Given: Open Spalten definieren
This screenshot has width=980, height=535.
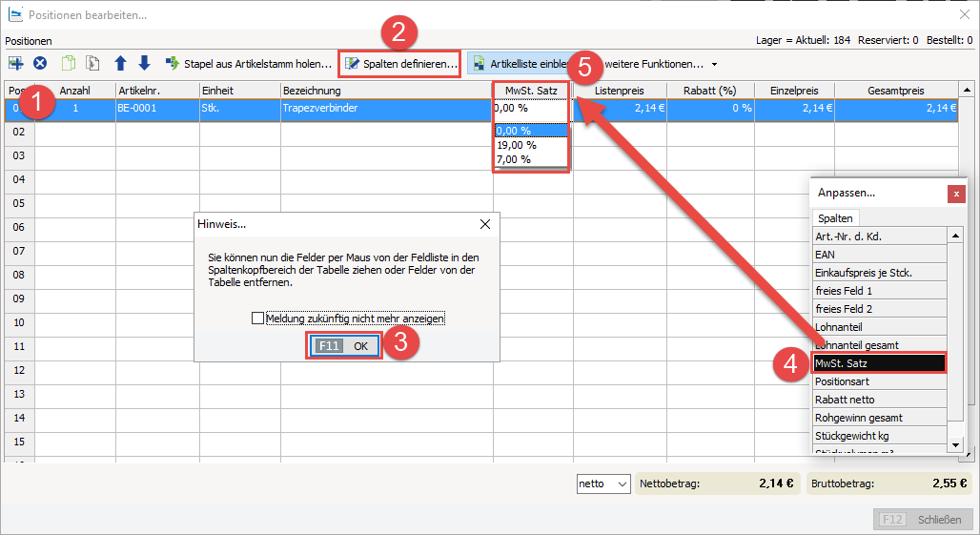Looking at the screenshot, I should [x=400, y=64].
